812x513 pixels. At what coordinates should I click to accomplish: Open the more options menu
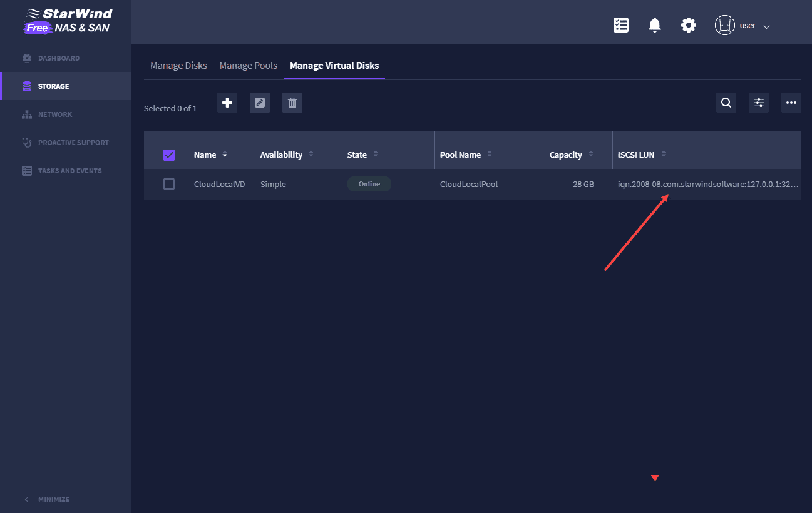tap(791, 103)
